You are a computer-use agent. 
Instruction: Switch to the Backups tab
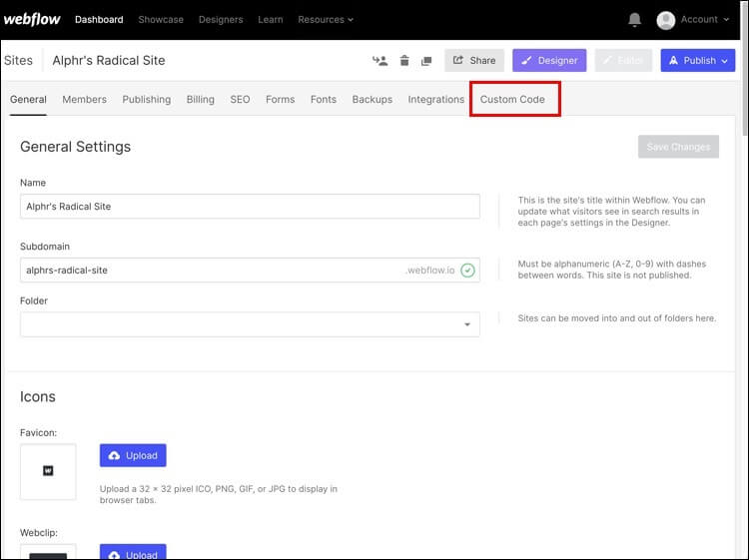point(373,99)
